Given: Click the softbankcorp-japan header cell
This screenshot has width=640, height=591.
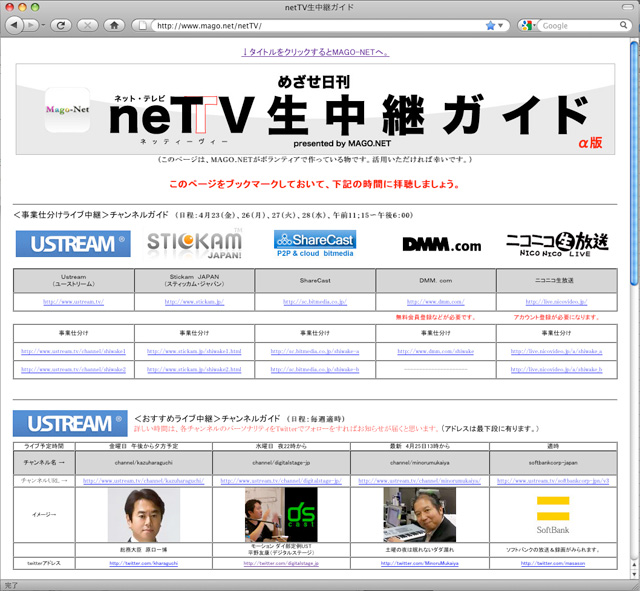Looking at the screenshot, I should (x=553, y=463).
